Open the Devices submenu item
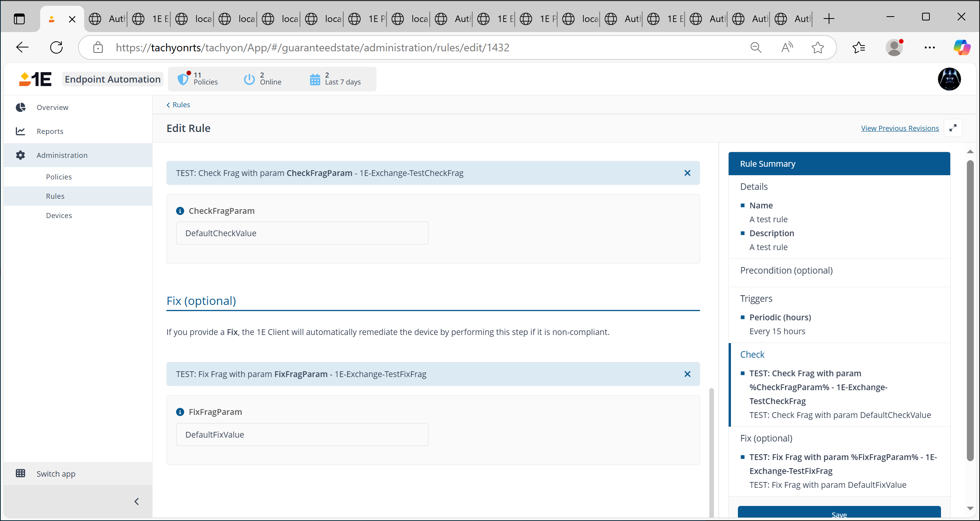 [x=59, y=215]
